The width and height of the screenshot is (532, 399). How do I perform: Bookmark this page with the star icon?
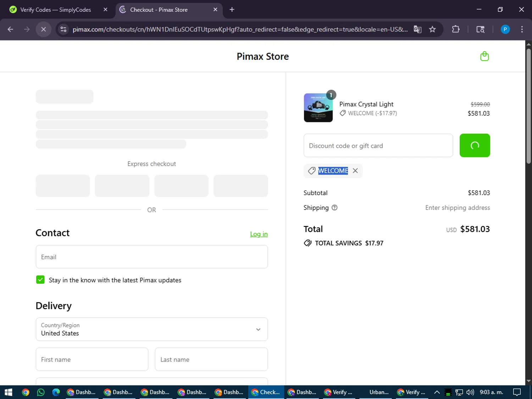coord(432,29)
